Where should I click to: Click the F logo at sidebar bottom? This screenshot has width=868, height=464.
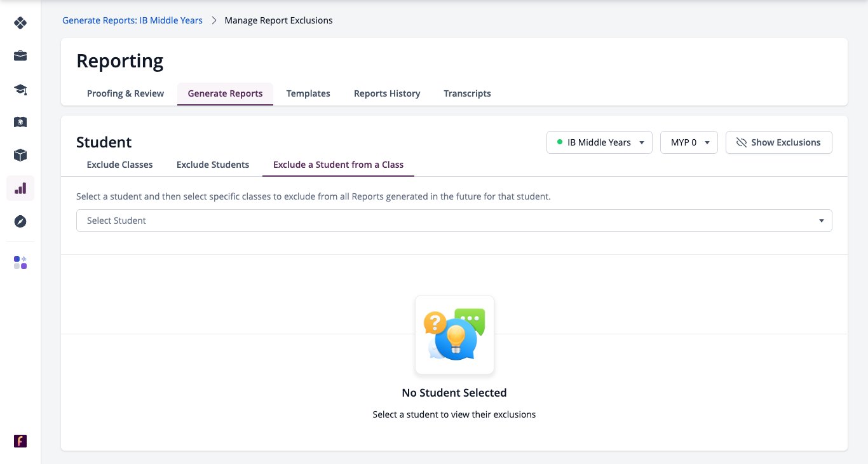click(20, 441)
